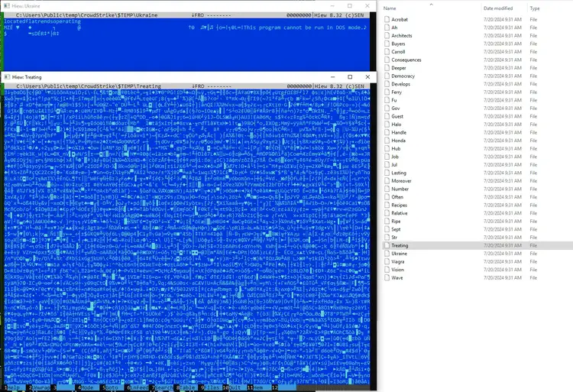Click the Recipes file icon
The image size is (573, 392).
point(387,205)
